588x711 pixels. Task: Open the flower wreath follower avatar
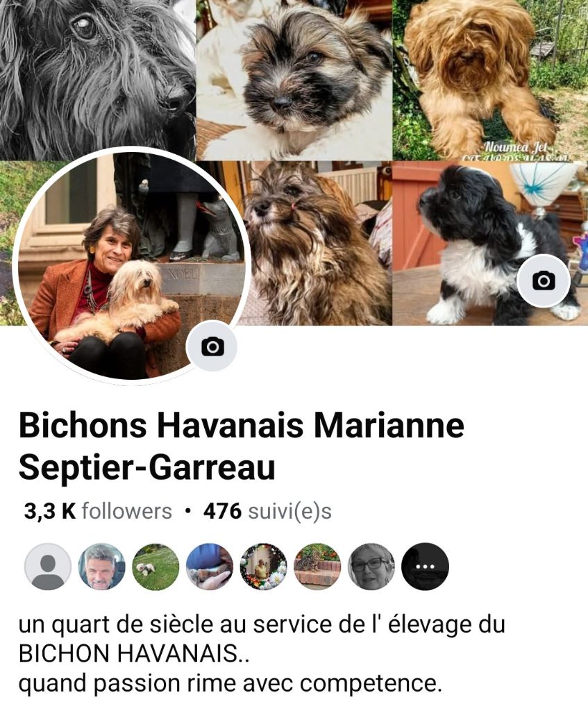(263, 567)
